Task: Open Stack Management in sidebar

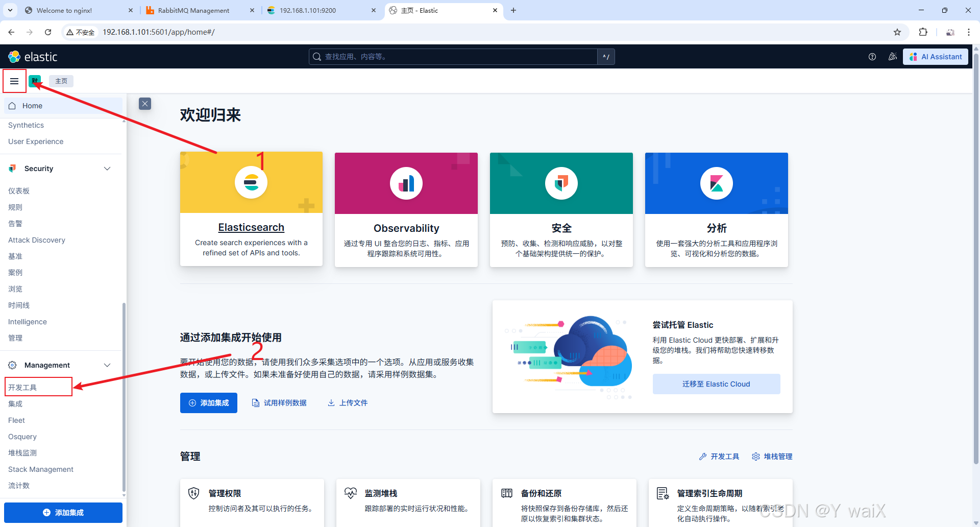Action: pos(41,469)
